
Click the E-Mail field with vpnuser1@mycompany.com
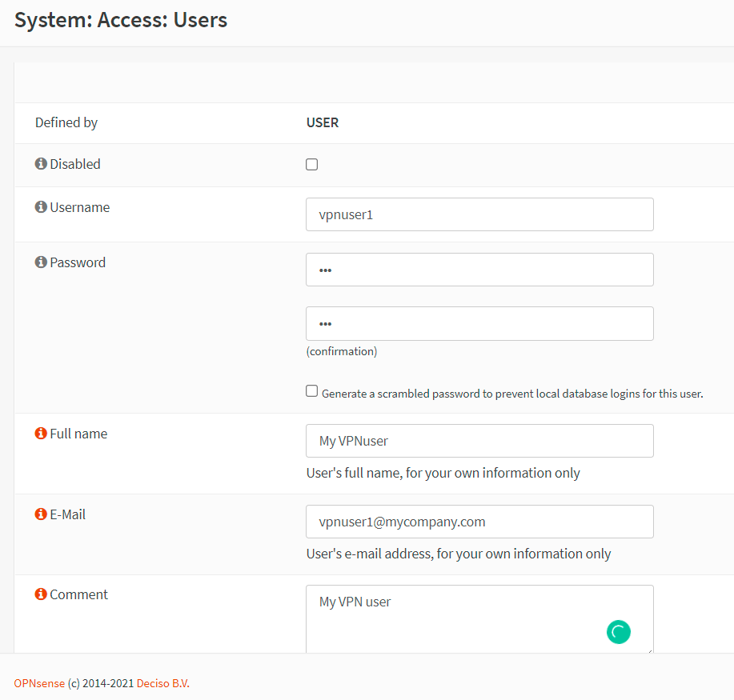pyautogui.click(x=479, y=522)
